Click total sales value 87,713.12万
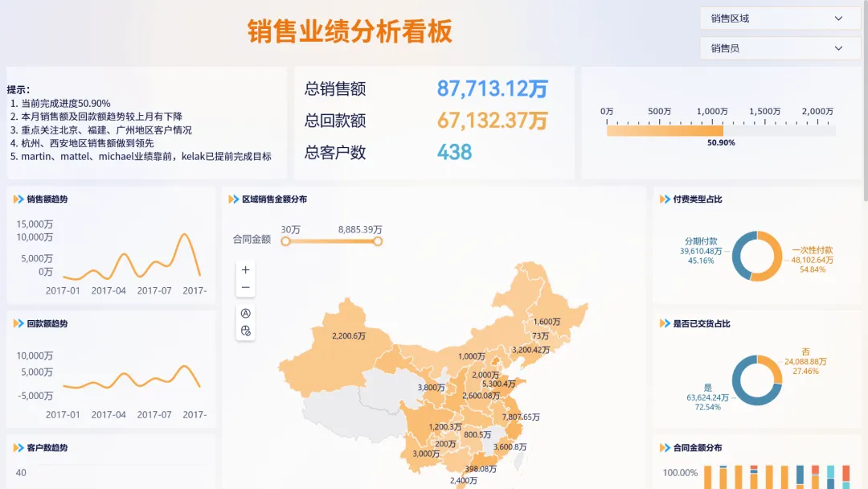Screen dimensions: 868x489 click(x=492, y=88)
